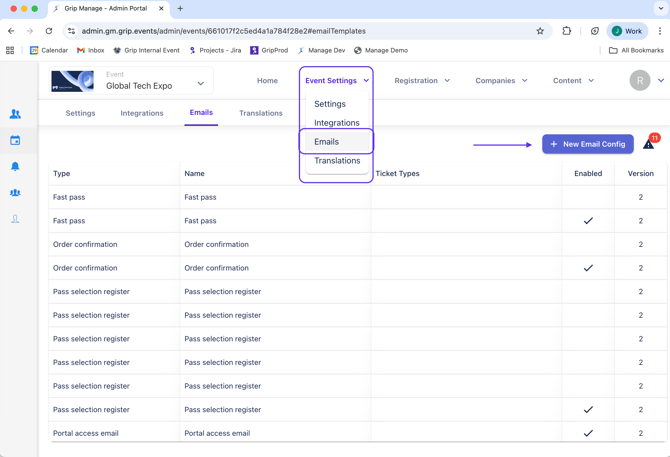The width and height of the screenshot is (670, 457).
Task: Open the apps grid bookmark icon
Action: pos(10,50)
